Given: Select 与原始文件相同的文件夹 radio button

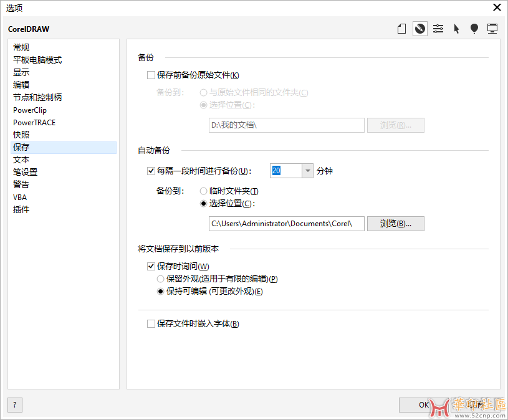Looking at the screenshot, I should pos(203,93).
